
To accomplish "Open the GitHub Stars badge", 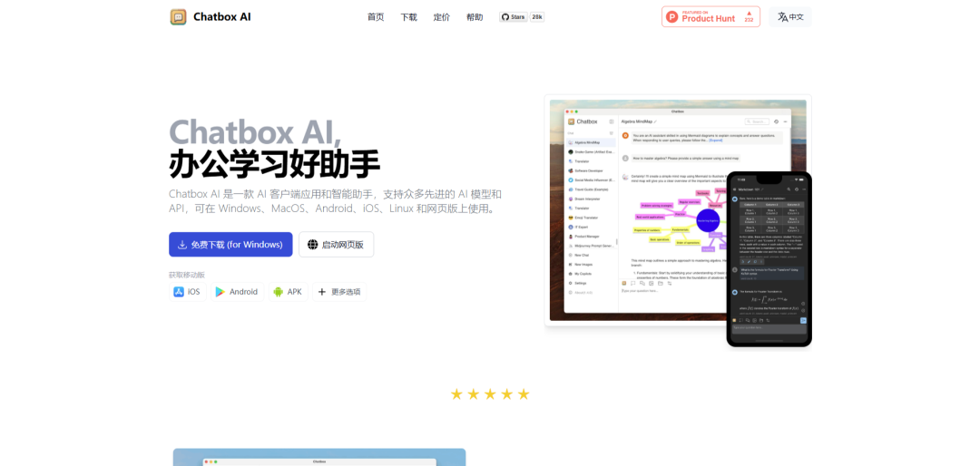I will 514,17.
